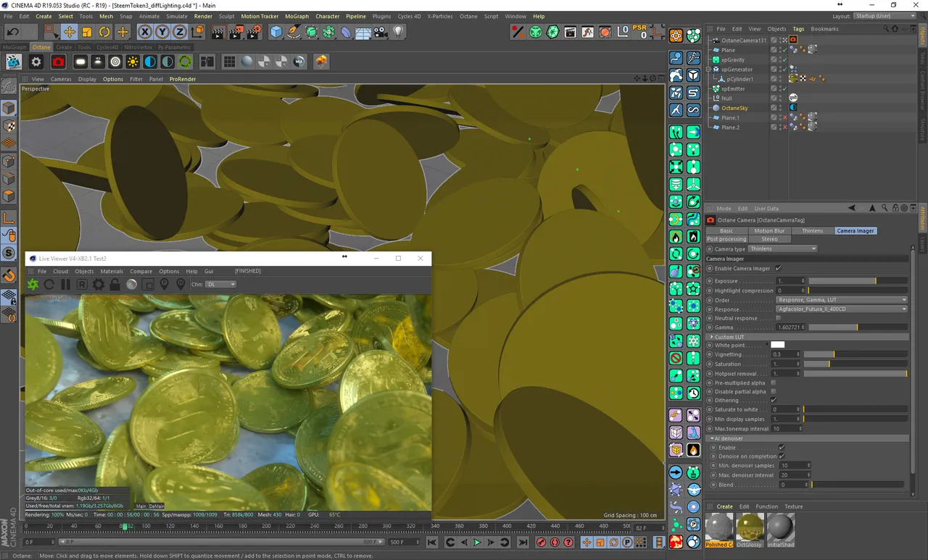Click the Live Viewer focus picker icon

165,285
